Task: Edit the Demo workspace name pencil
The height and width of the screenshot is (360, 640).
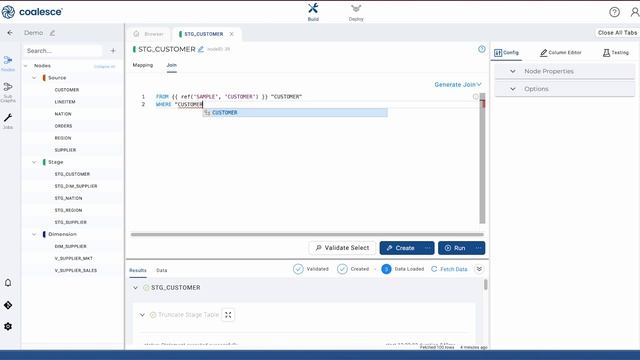Action: coord(52,33)
